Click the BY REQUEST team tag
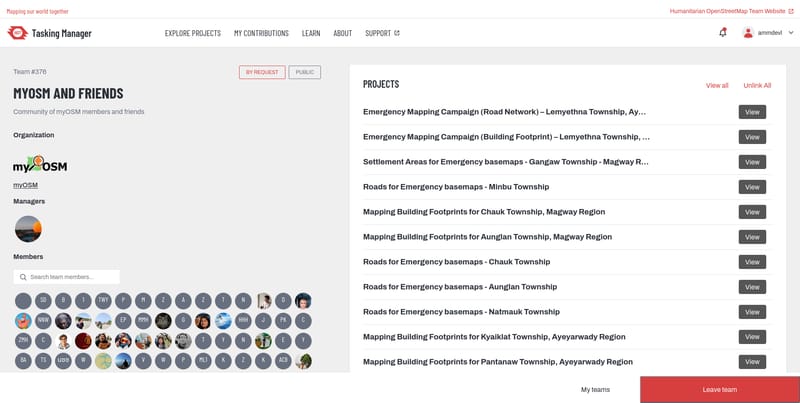 coord(262,72)
